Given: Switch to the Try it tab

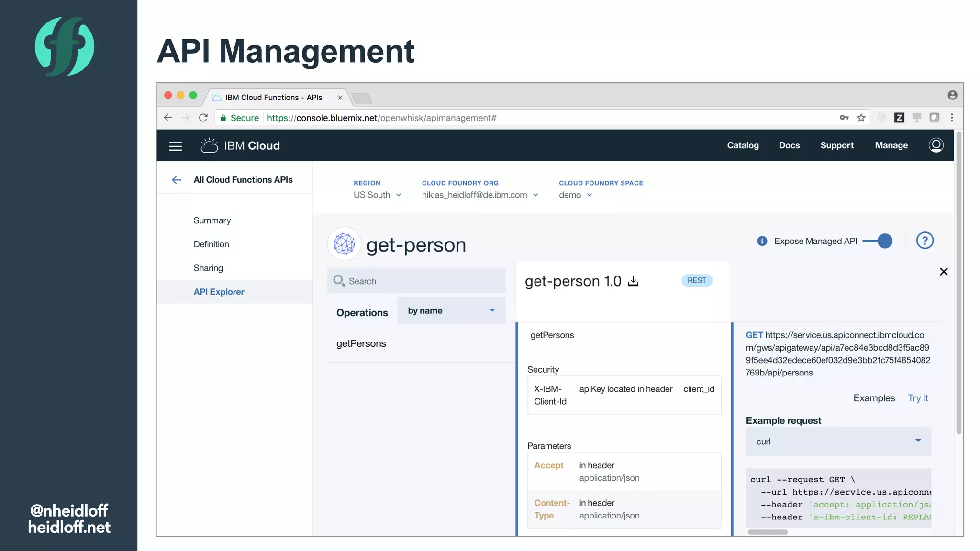Looking at the screenshot, I should click(x=918, y=398).
